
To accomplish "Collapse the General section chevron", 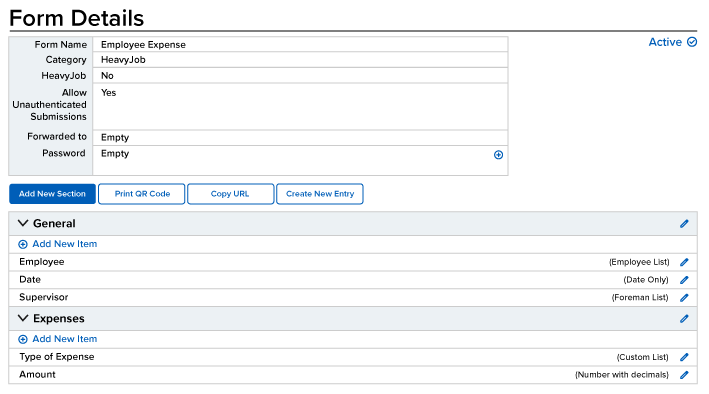I will coord(23,223).
